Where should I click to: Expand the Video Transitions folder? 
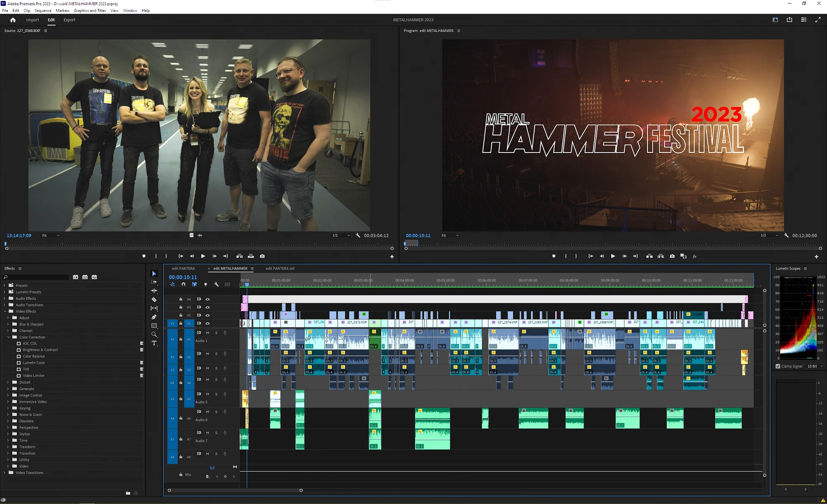click(5, 473)
